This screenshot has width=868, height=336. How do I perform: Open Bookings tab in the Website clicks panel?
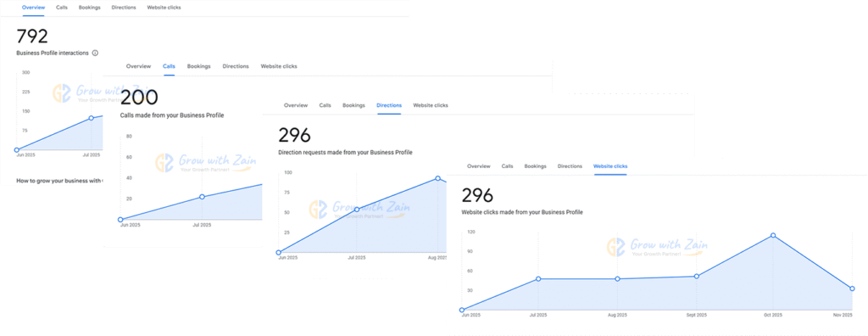click(536, 165)
